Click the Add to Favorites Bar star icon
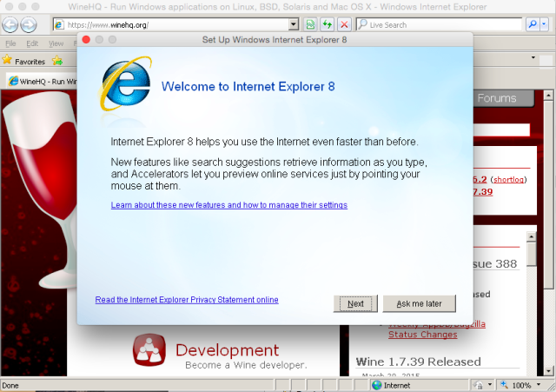 coord(57,61)
